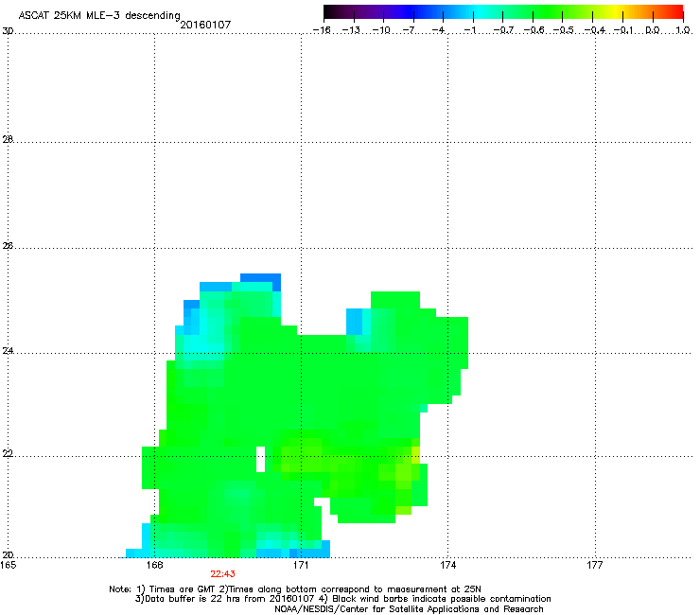Click the color scale label '-7'
The image size is (700, 615).
(409, 30)
